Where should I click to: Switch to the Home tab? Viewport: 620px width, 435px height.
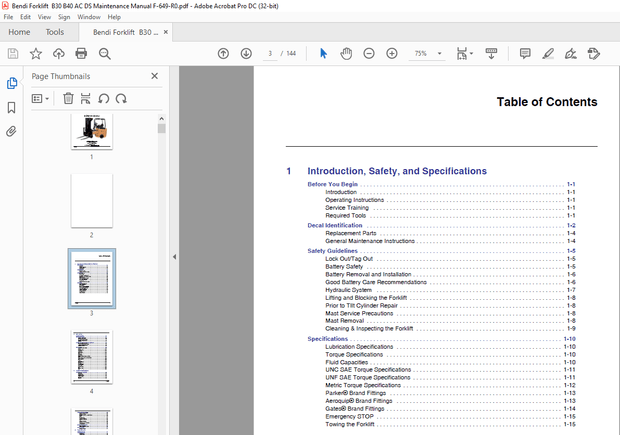(x=19, y=32)
